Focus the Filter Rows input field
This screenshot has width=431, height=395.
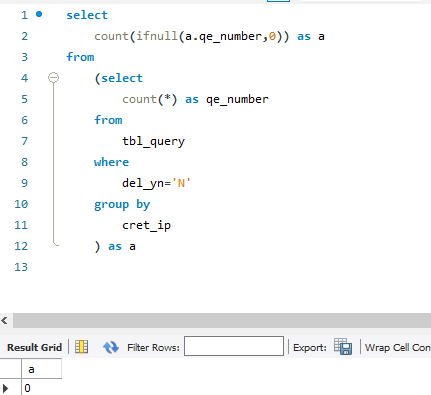234,346
